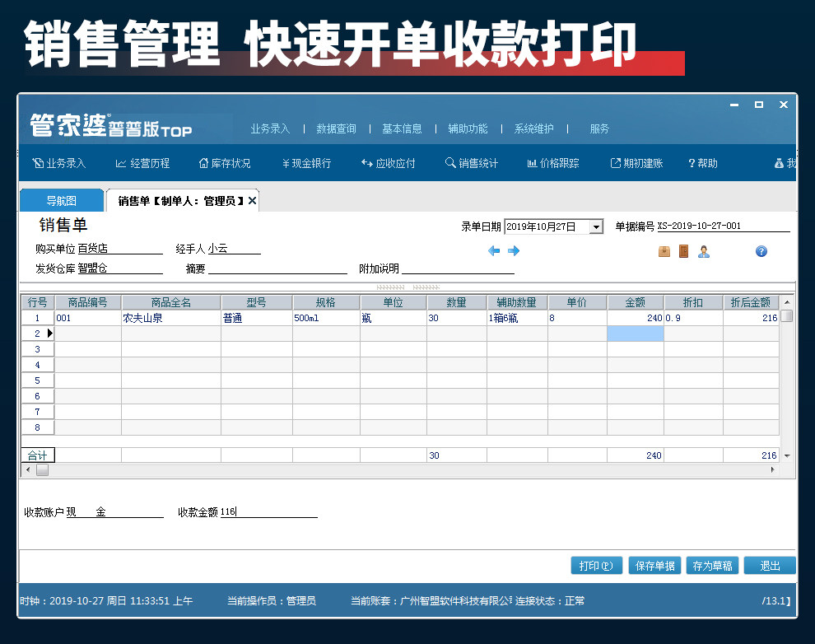Open the blue question mark help icon

[761, 251]
